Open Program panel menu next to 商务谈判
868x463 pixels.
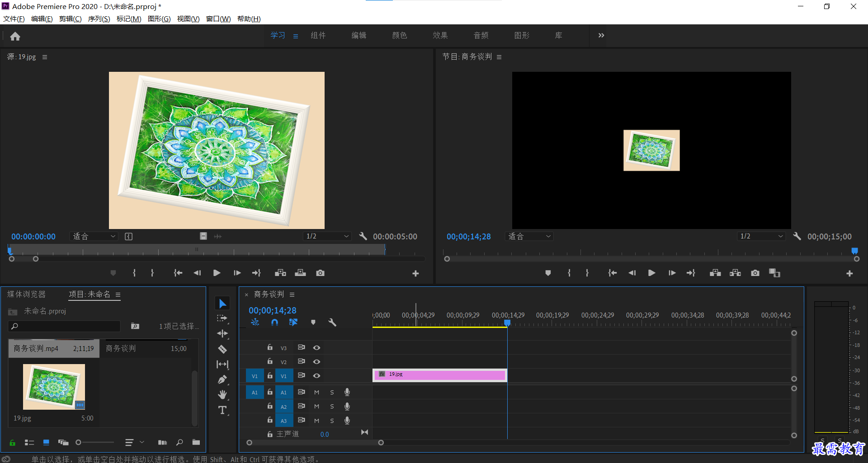(x=499, y=57)
